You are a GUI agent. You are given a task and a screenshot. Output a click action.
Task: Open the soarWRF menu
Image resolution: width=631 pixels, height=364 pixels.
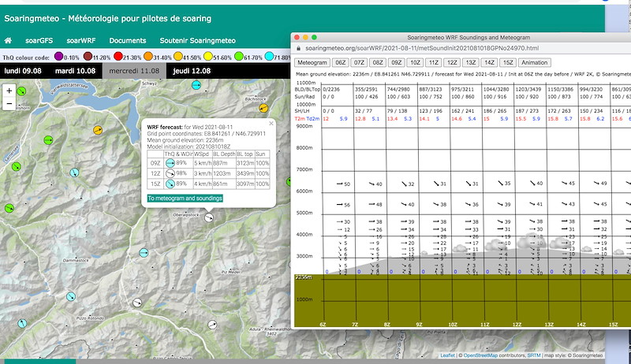(x=81, y=41)
